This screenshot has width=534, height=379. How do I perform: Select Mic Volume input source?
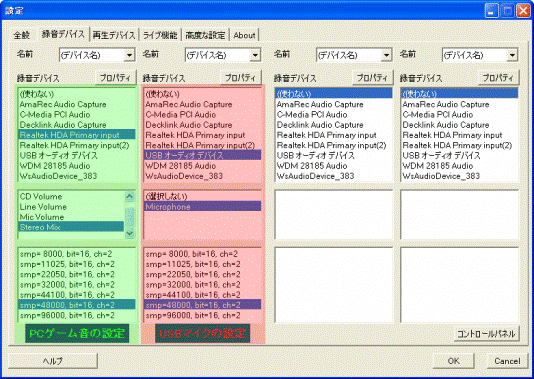(x=71, y=217)
